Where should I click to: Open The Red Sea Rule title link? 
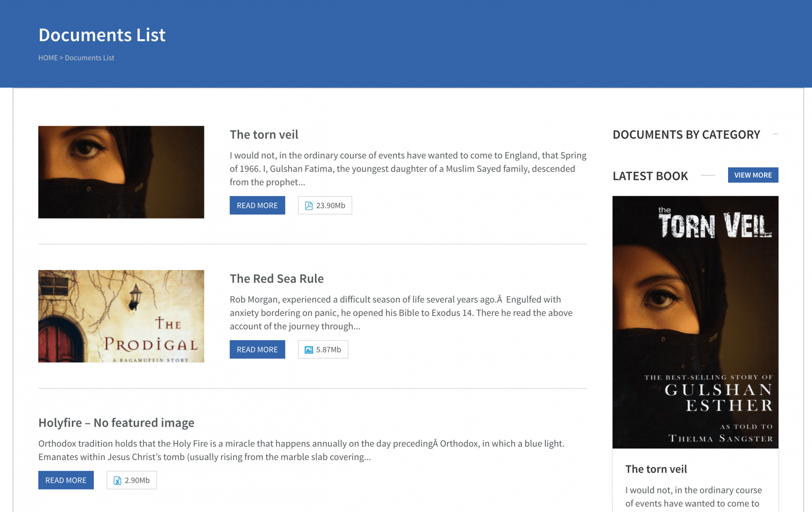(277, 279)
